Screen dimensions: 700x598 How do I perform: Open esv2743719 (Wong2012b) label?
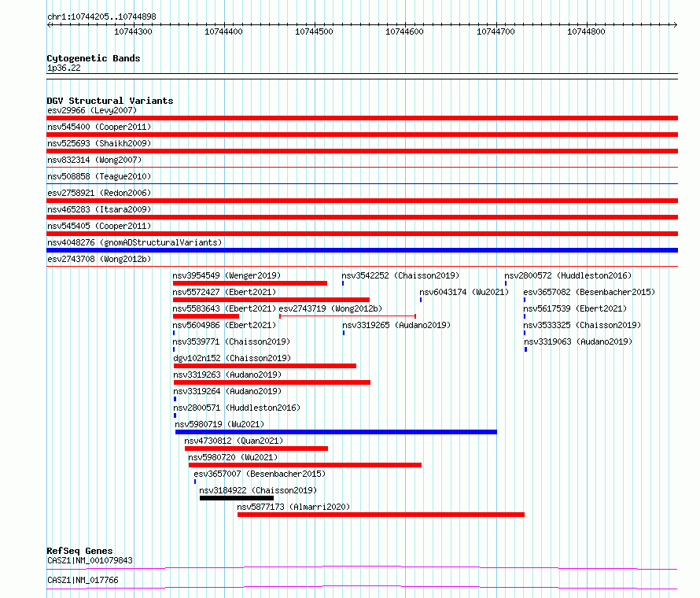click(330, 308)
